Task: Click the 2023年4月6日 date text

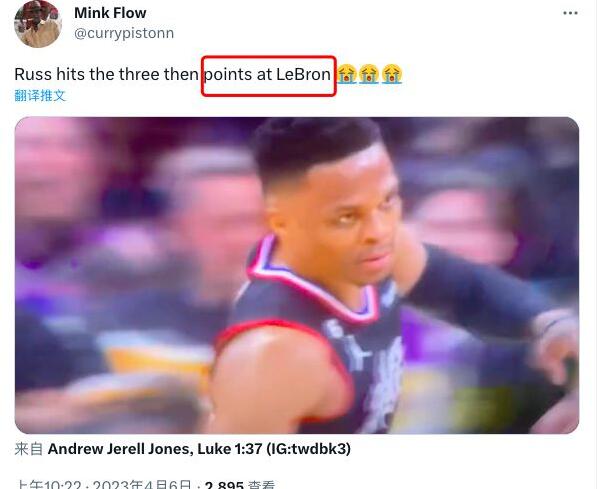Action: point(141,485)
